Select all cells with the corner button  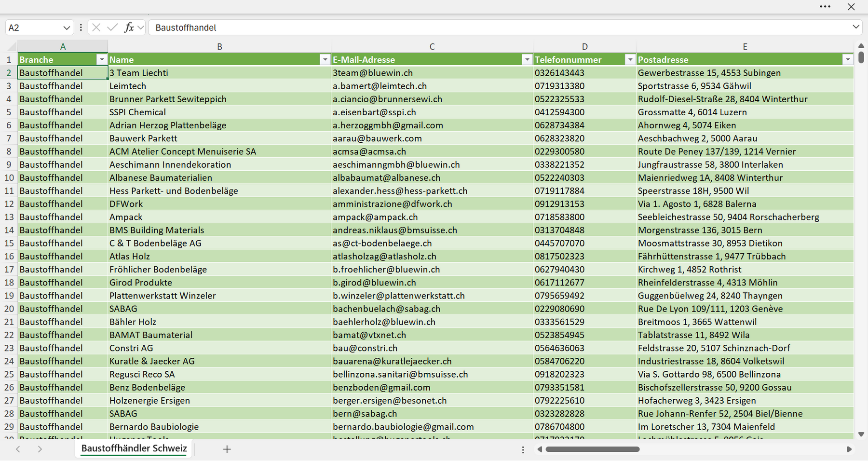click(x=9, y=46)
